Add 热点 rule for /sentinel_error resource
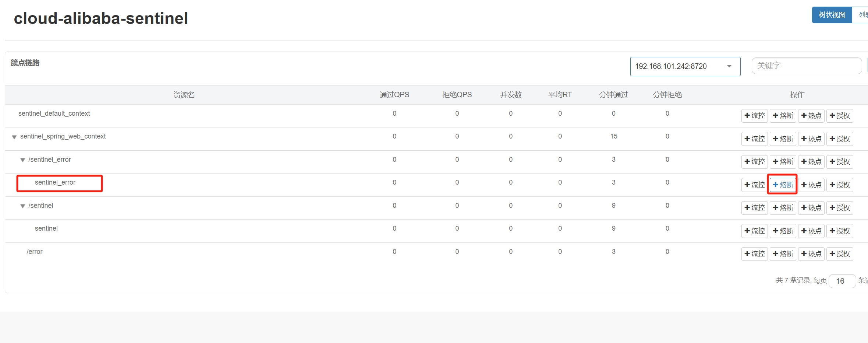Screen dimensions: 868x343 pyautogui.click(x=811, y=162)
